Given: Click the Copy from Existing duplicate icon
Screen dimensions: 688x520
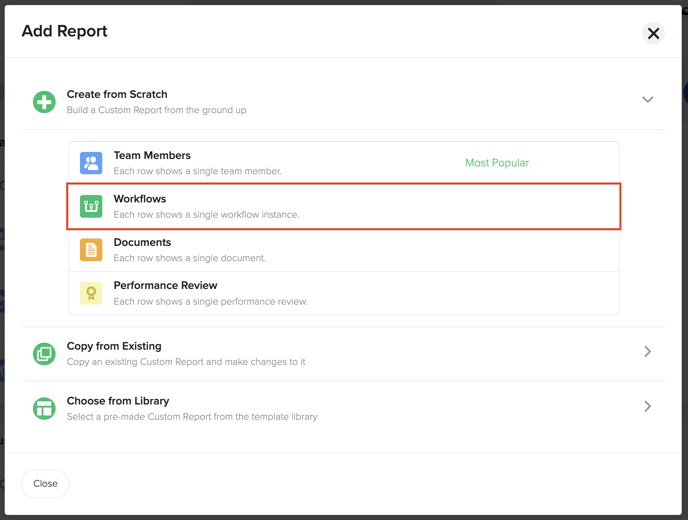Looking at the screenshot, I should coord(44,354).
